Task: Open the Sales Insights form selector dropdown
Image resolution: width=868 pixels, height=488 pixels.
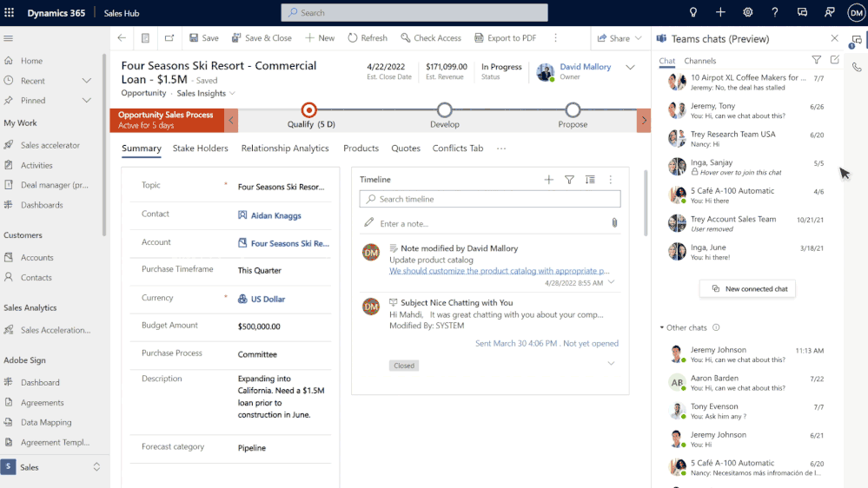Action: click(x=207, y=93)
